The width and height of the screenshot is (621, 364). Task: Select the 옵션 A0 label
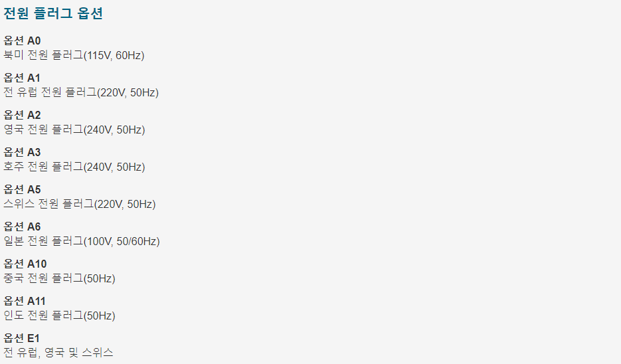[22, 41]
